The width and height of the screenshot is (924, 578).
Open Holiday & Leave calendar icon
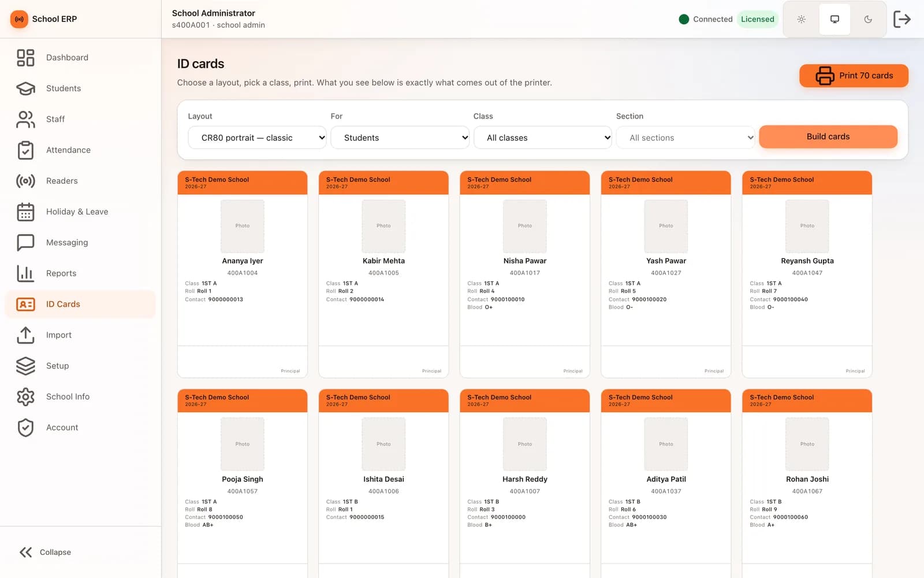click(25, 212)
